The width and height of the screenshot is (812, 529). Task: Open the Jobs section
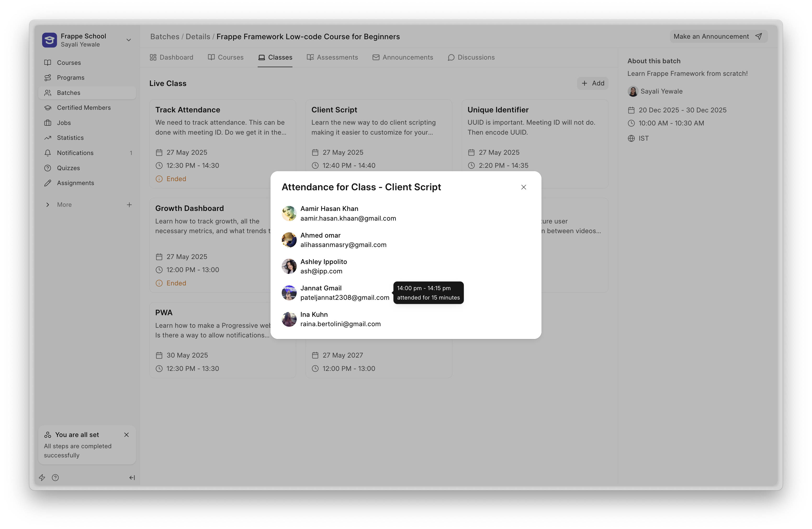coord(87,123)
